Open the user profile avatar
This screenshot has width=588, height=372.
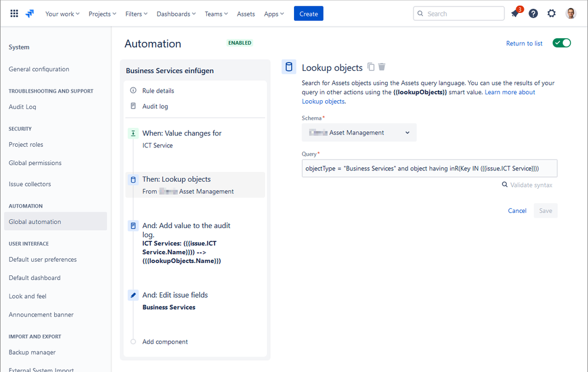pyautogui.click(x=571, y=14)
